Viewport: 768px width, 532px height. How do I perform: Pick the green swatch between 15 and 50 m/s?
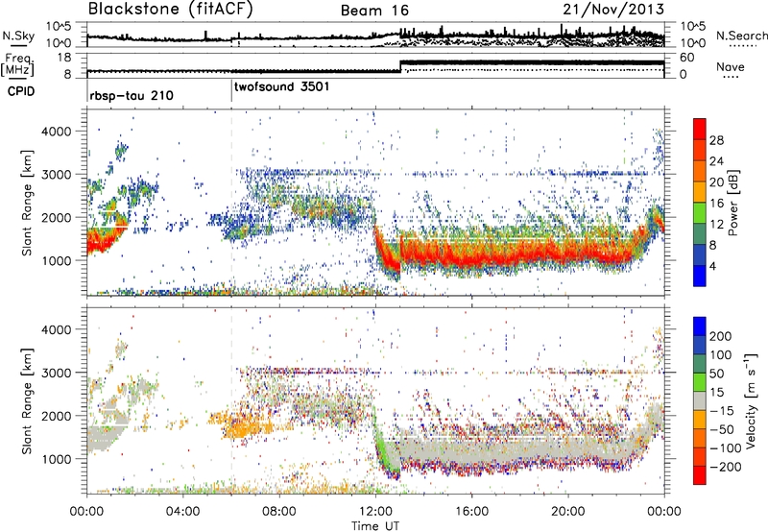pos(700,382)
